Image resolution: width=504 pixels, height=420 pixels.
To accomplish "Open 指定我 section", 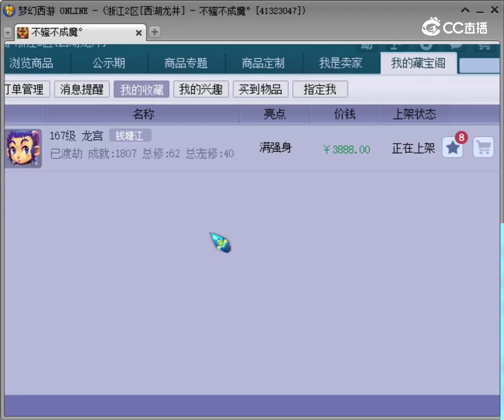I will [320, 89].
